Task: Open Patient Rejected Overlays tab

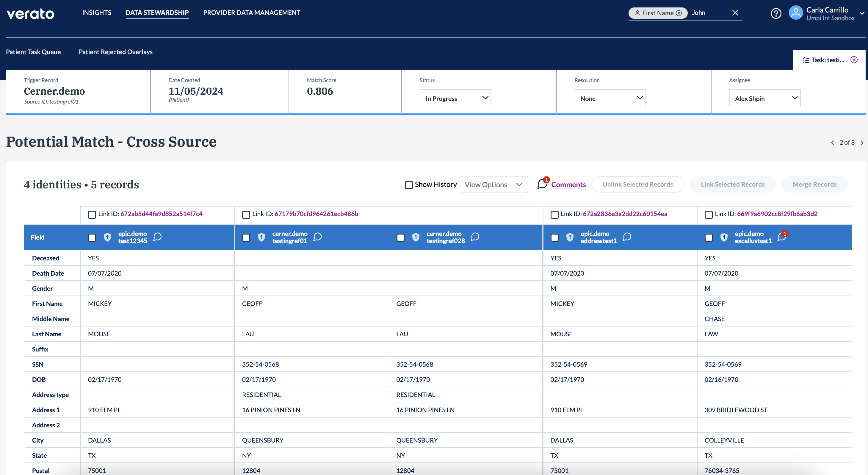Action: (x=116, y=52)
